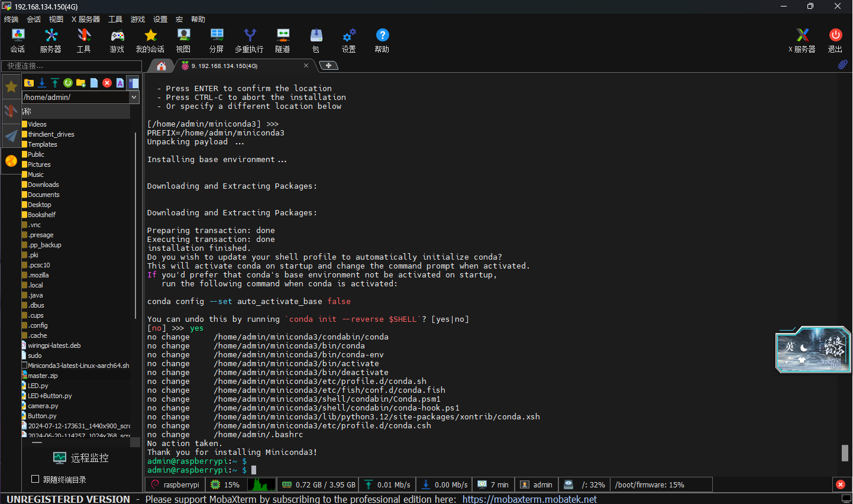The height and width of the screenshot is (504, 853).
Task: Open the 终端 menu
Action: [11, 20]
